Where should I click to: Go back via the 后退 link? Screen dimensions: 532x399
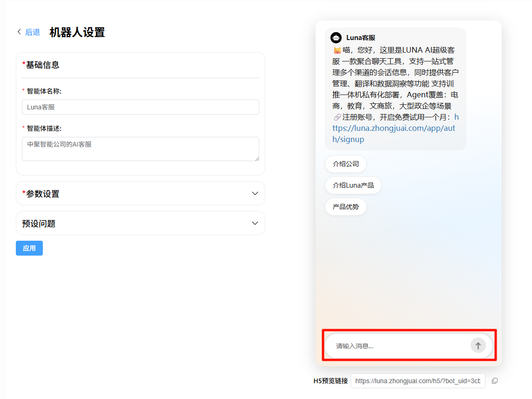tap(33, 32)
